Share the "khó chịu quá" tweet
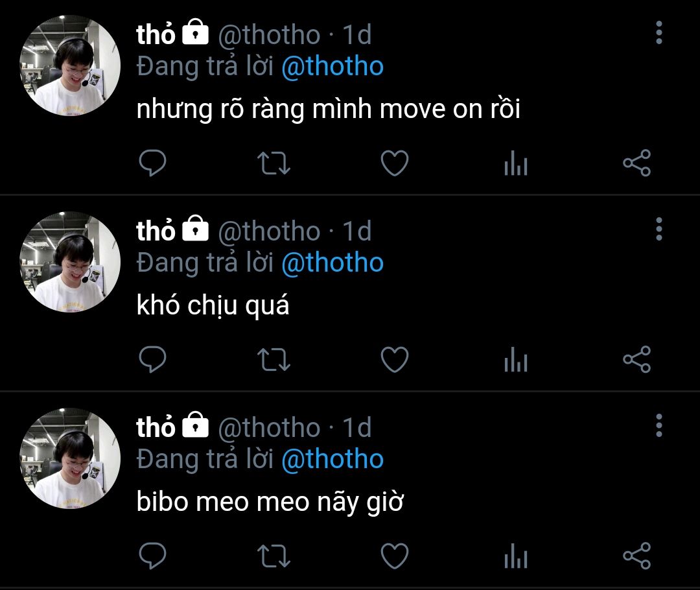 (637, 360)
